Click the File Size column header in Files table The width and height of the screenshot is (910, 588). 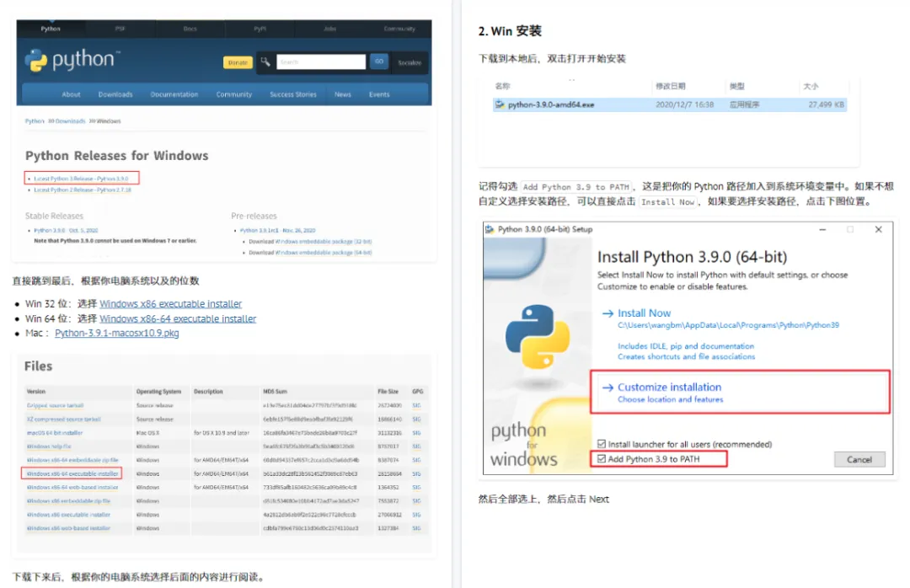pyautogui.click(x=388, y=392)
